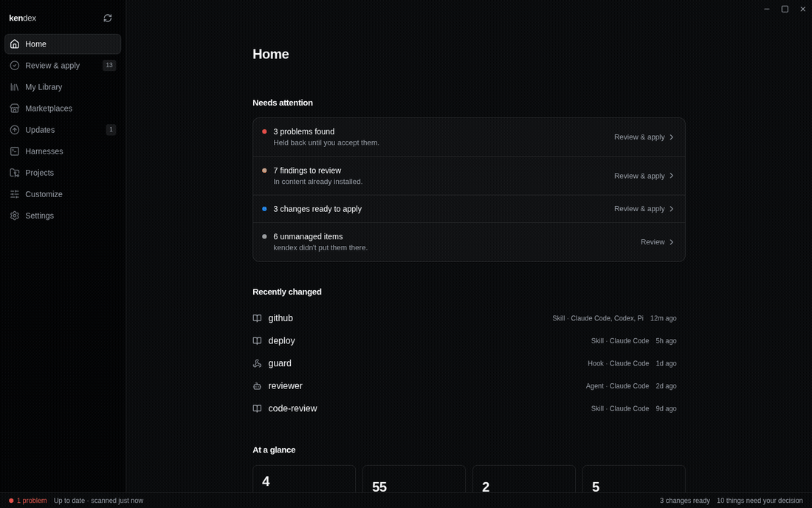Click the hook icon beside guard
The height and width of the screenshot is (508, 812).
(x=257, y=363)
